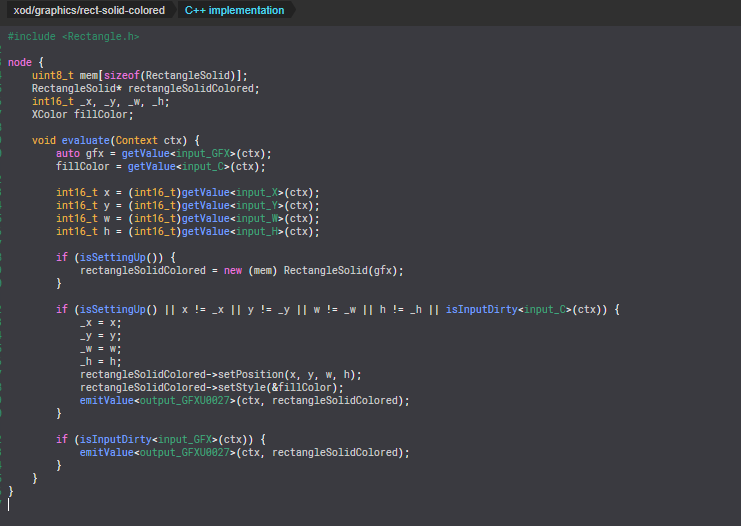Click the 'if (isInputDirty<input_GFX>(ctx)) {' line

click(161, 440)
